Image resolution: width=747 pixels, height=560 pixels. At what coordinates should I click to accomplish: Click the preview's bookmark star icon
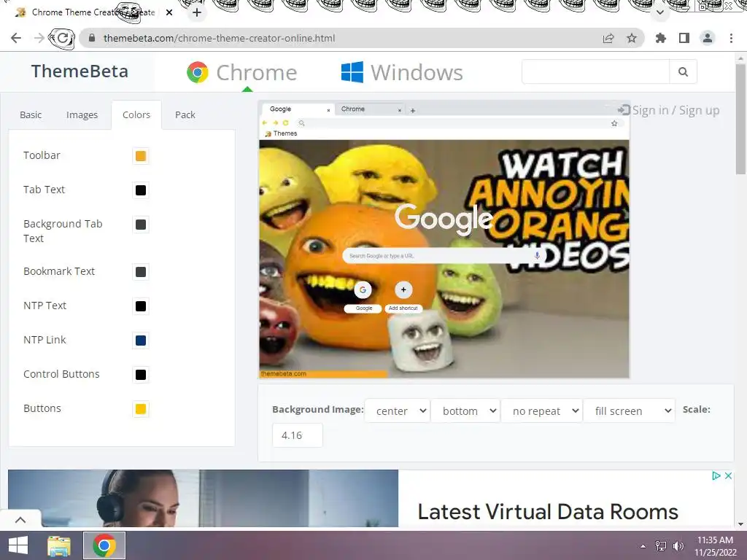(x=614, y=123)
